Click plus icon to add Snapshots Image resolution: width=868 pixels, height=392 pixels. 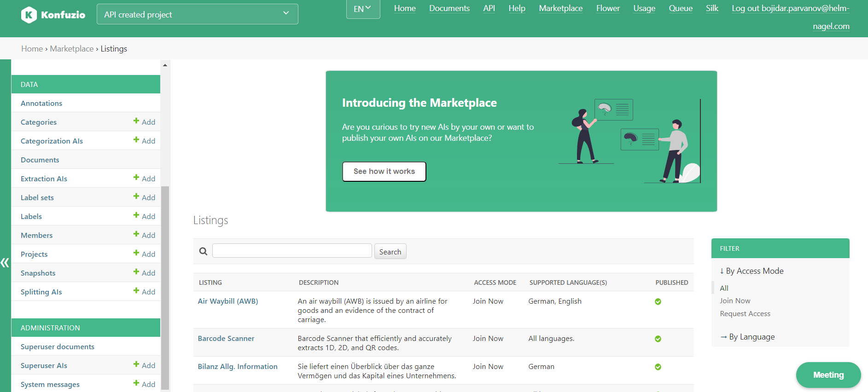136,272
